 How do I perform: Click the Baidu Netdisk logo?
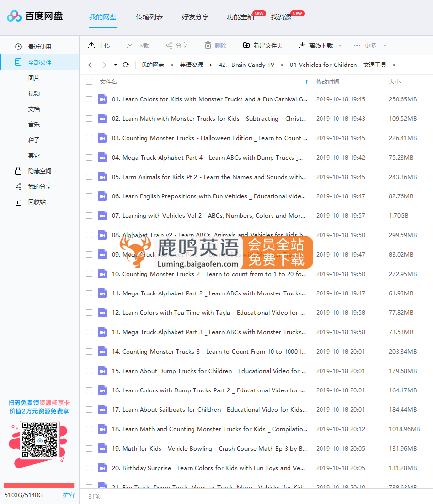pos(35,16)
